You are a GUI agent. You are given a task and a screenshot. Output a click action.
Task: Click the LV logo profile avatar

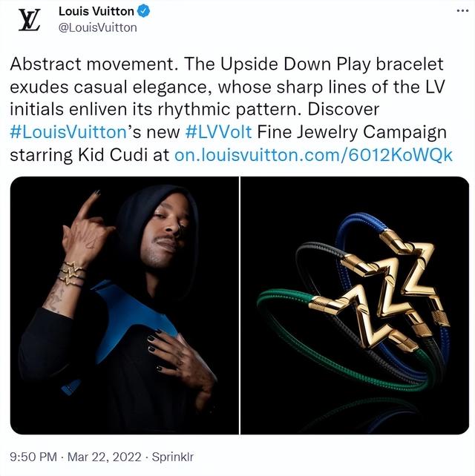tap(30, 20)
